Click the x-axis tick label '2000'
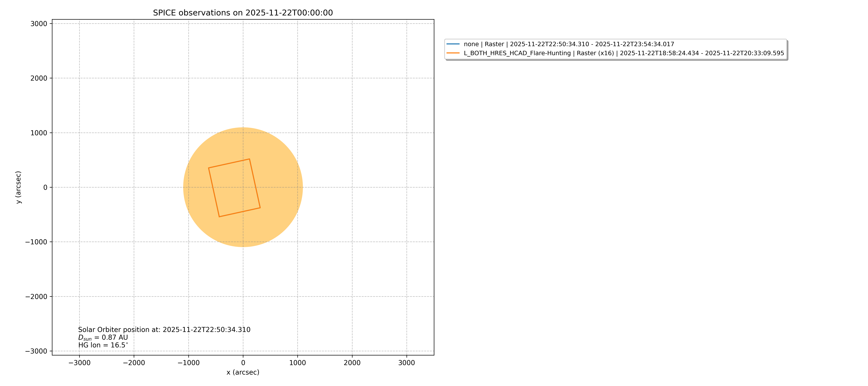The image size is (868, 386). 352,363
